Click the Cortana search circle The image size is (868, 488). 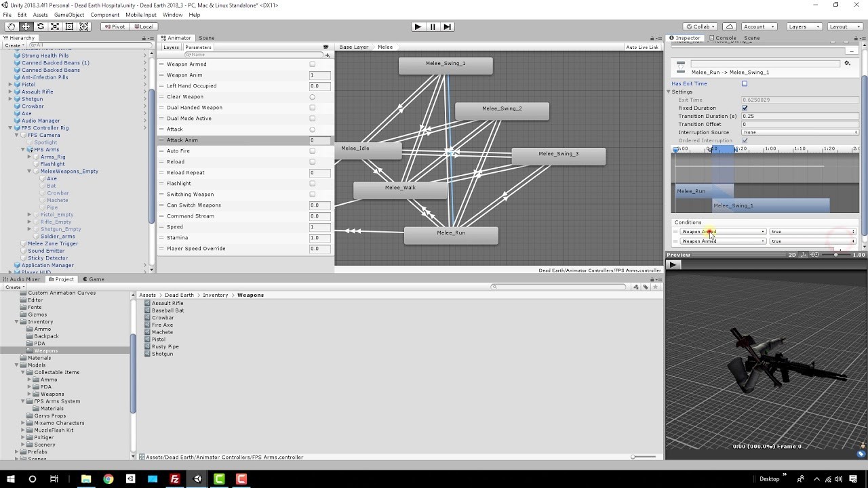click(x=32, y=479)
